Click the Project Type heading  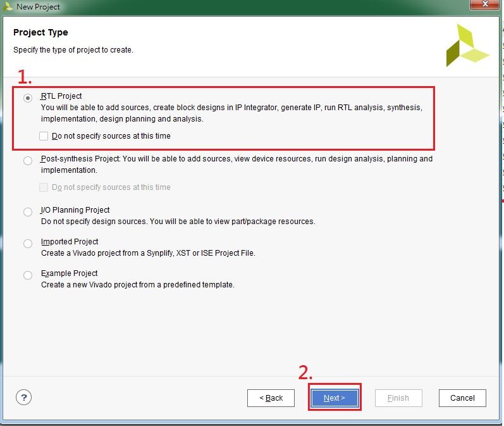pos(40,32)
